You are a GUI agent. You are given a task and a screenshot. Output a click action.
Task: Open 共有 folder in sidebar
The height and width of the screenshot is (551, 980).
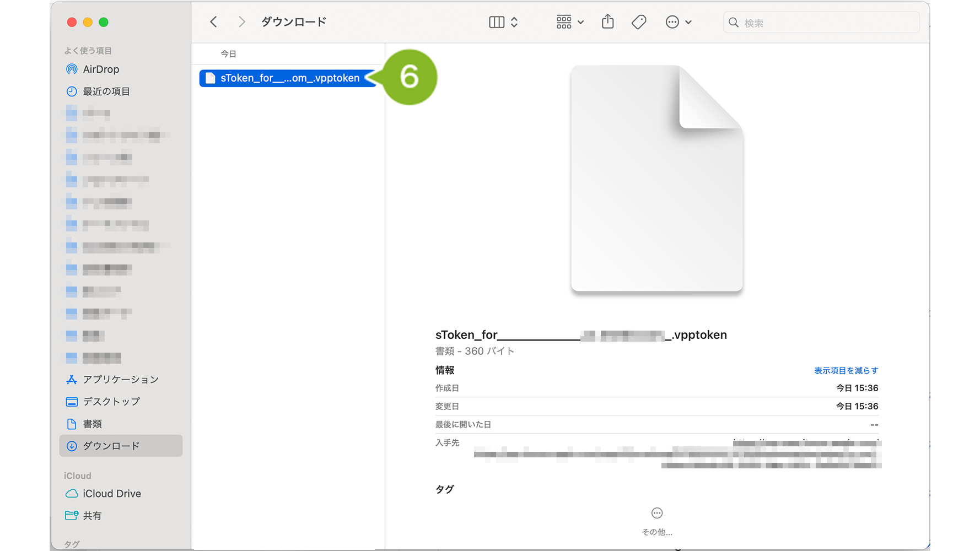92,516
